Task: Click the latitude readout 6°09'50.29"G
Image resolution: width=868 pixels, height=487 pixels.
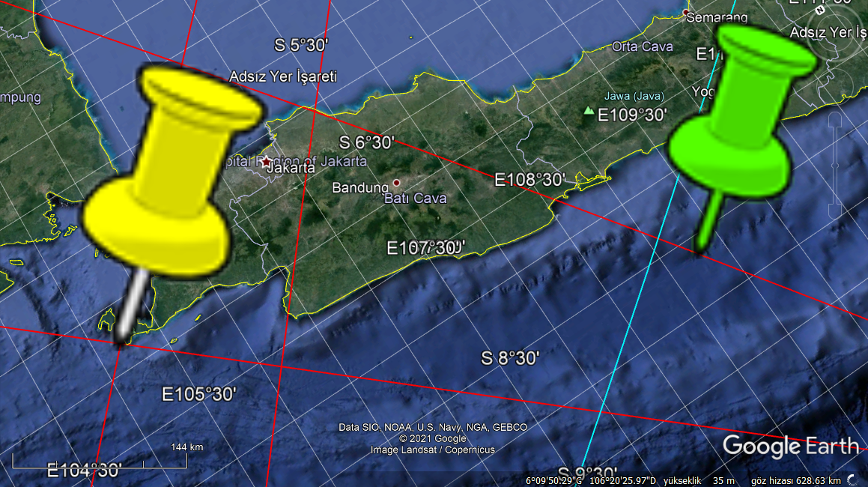Action: (x=553, y=481)
